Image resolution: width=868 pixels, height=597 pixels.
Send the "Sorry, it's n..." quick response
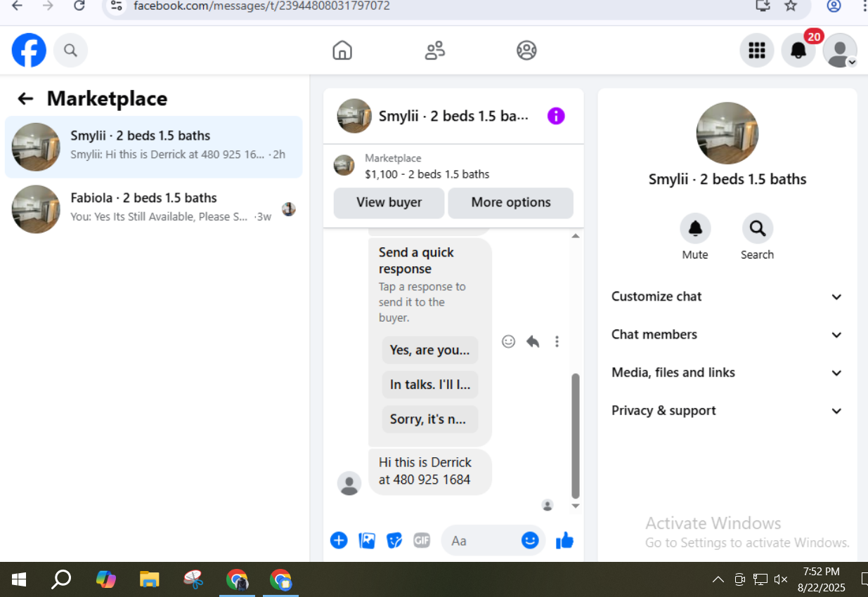coord(430,419)
